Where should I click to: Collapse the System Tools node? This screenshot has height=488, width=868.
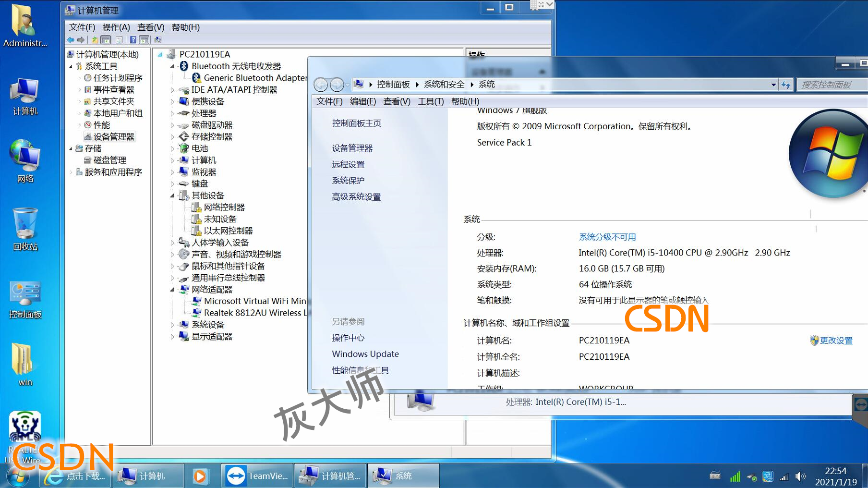coord(71,66)
